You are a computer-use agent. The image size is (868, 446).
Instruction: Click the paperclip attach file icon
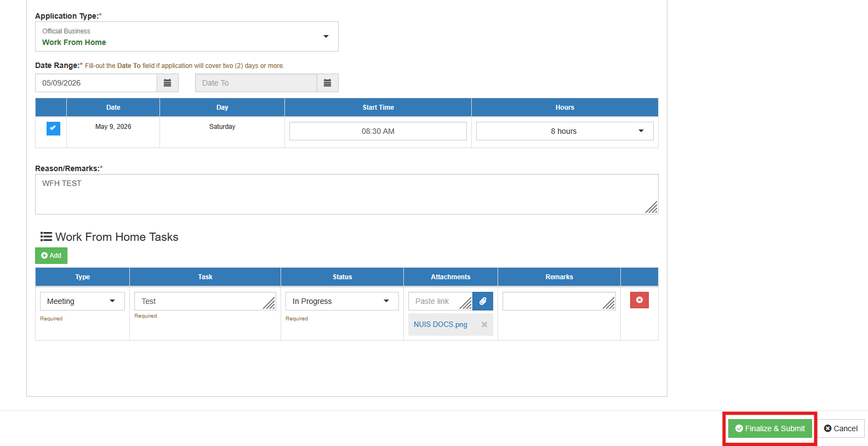pos(483,301)
